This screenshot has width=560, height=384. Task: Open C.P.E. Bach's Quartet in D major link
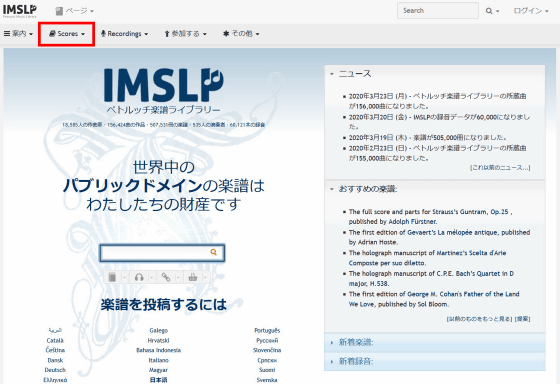pyautogui.click(x=431, y=279)
